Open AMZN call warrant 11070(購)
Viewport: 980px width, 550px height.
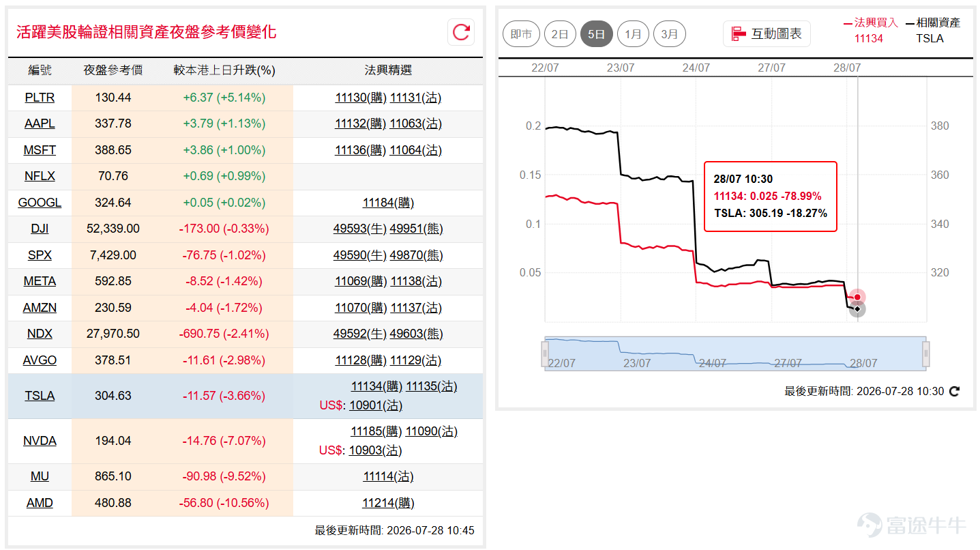pos(361,308)
